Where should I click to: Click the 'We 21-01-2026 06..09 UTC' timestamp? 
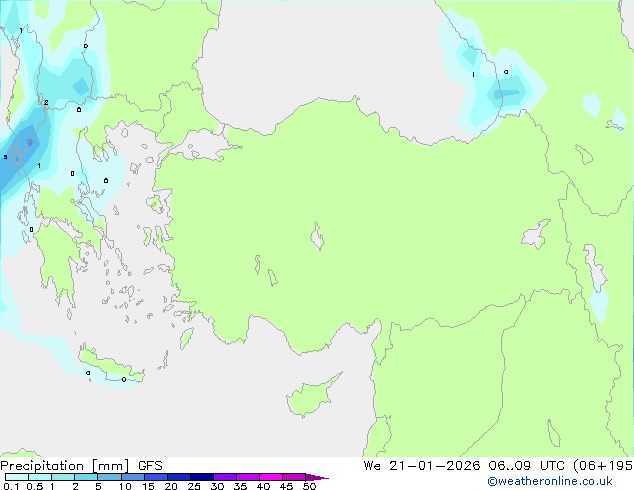466,466
